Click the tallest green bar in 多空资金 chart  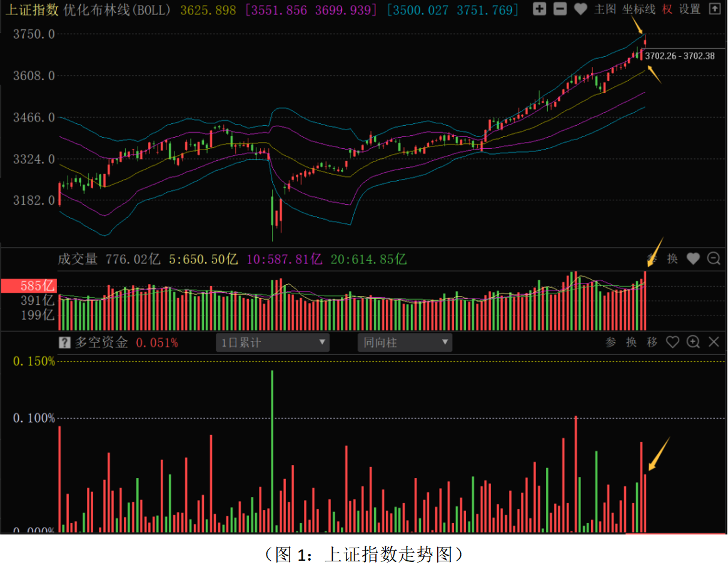pos(272,451)
